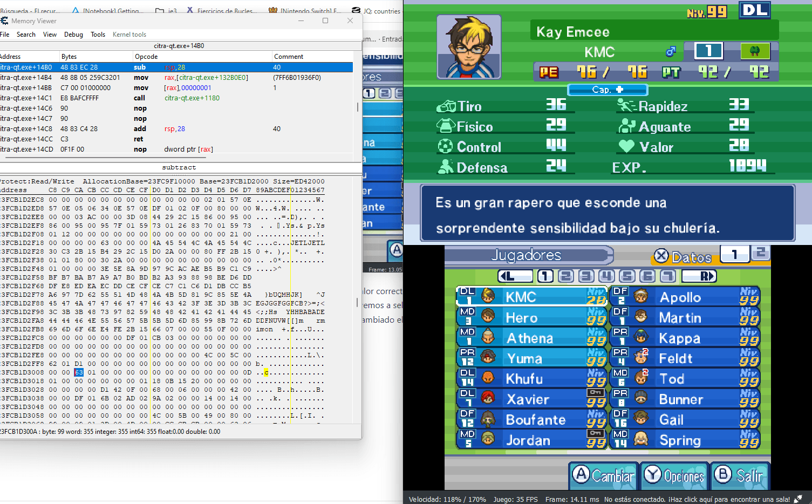The height and width of the screenshot is (504, 812).
Task: Select player Yuma in the list
Action: (533, 358)
